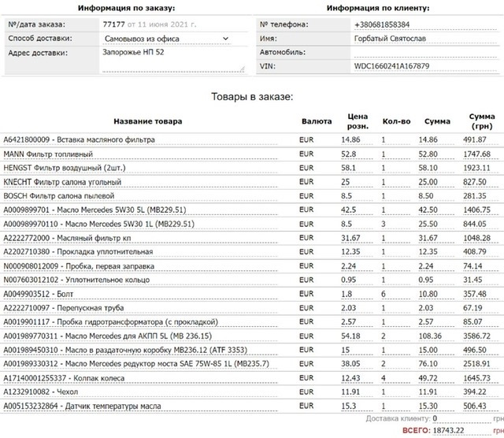
Task: Select product 'A0019901117 - Пробка гидротрансформатора'
Action: (x=140, y=322)
